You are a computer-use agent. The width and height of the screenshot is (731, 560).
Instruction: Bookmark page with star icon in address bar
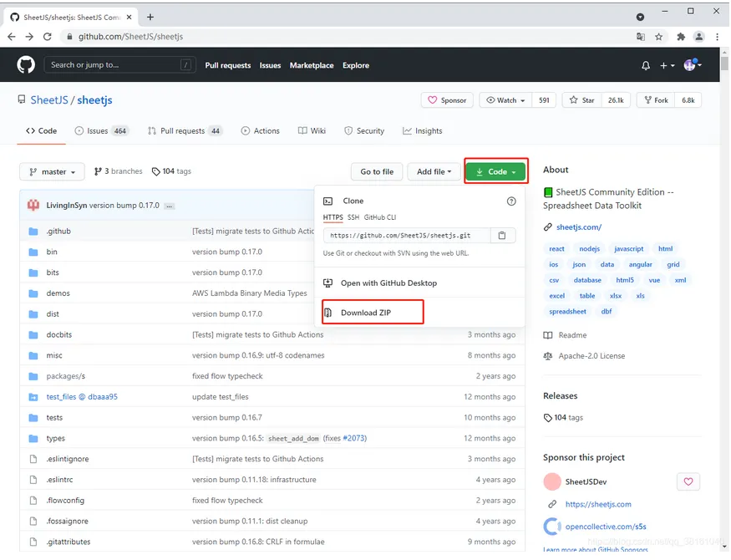coord(659,37)
